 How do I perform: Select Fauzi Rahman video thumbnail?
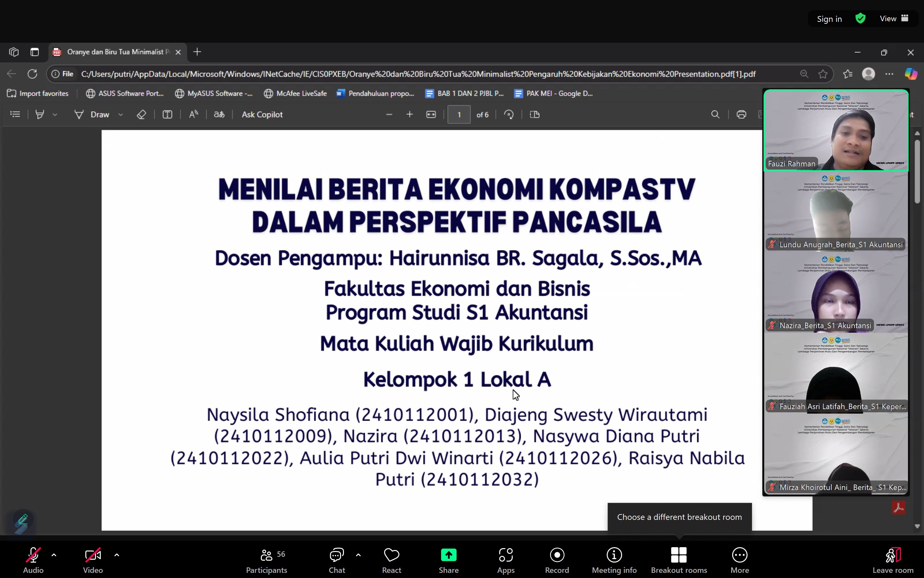click(x=836, y=130)
